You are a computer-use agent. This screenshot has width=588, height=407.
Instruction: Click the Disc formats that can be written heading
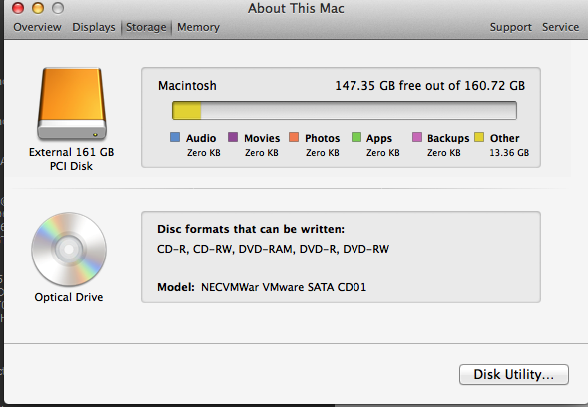click(251, 229)
